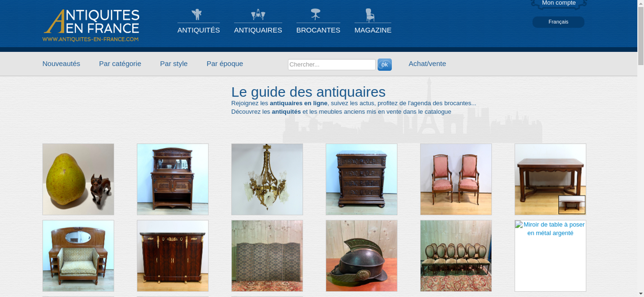This screenshot has width=644, height=297.
Task: Click the cherub icon above Antiquités
Action: tap(197, 14)
